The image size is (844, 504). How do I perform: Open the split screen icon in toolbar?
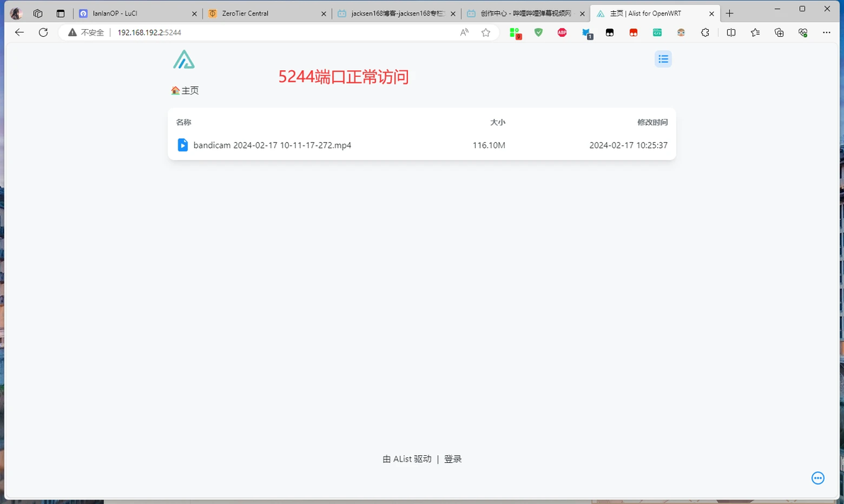point(731,33)
